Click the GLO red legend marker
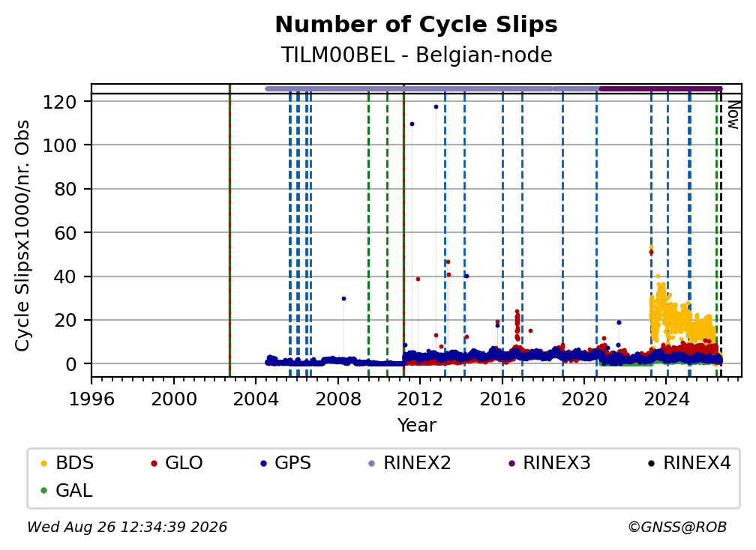The height and width of the screenshot is (550, 756). click(x=154, y=463)
